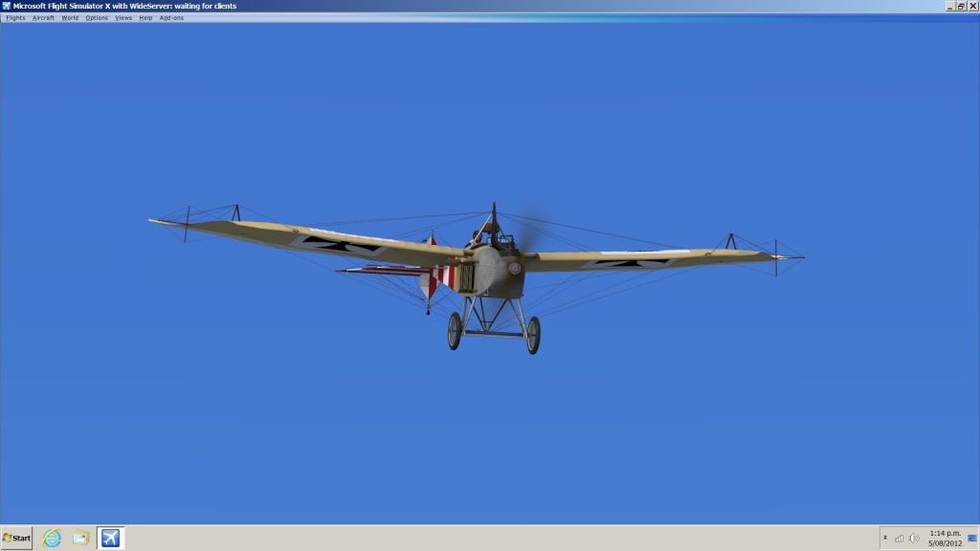Show hidden system tray icons
The width and height of the screenshot is (980, 551).
click(x=884, y=538)
